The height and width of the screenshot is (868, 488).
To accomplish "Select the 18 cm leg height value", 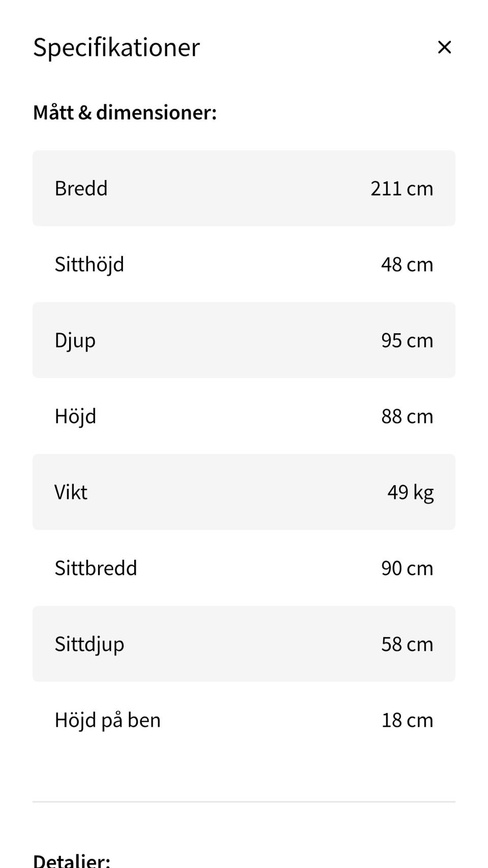I will (407, 720).
